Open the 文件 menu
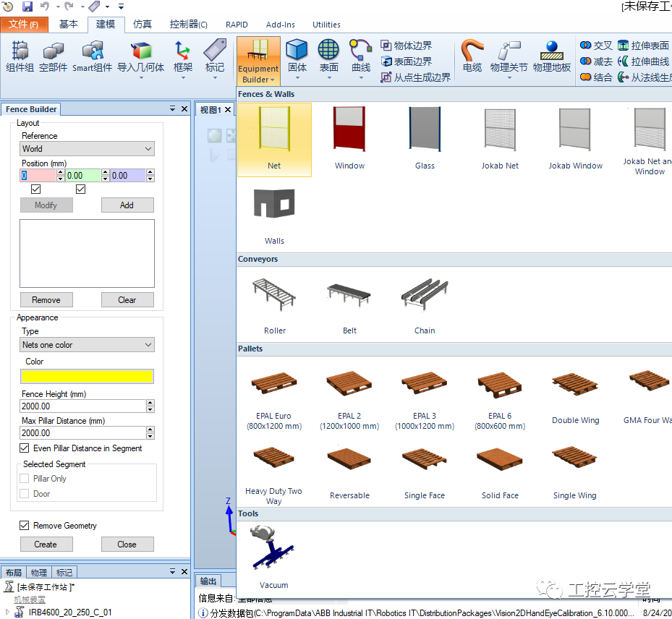 (24, 25)
